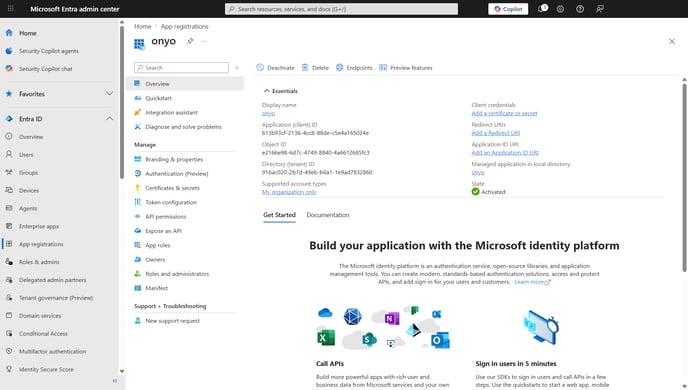
Task: Click the onyo display name link
Action: pyautogui.click(x=268, y=113)
